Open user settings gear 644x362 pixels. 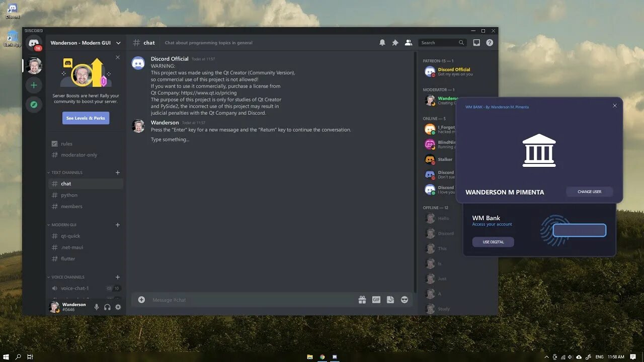pyautogui.click(x=118, y=307)
